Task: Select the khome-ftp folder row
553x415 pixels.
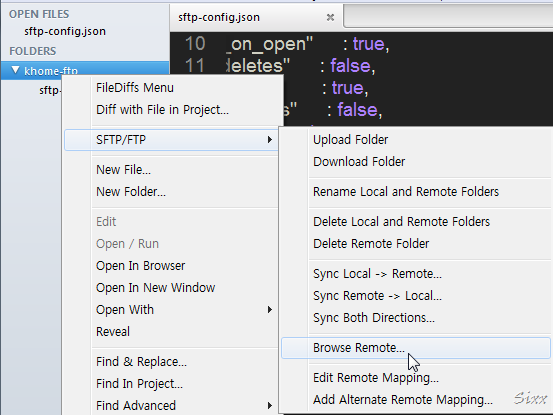Action: (85, 71)
